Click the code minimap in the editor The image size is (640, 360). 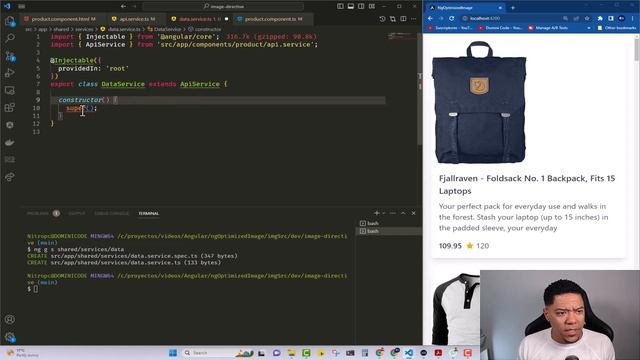[x=401, y=37]
